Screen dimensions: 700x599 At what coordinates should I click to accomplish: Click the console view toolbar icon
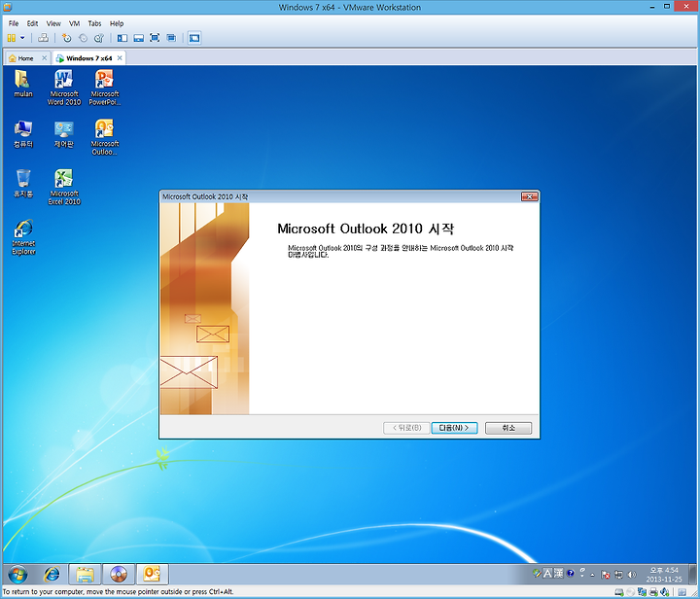pyautogui.click(x=194, y=38)
